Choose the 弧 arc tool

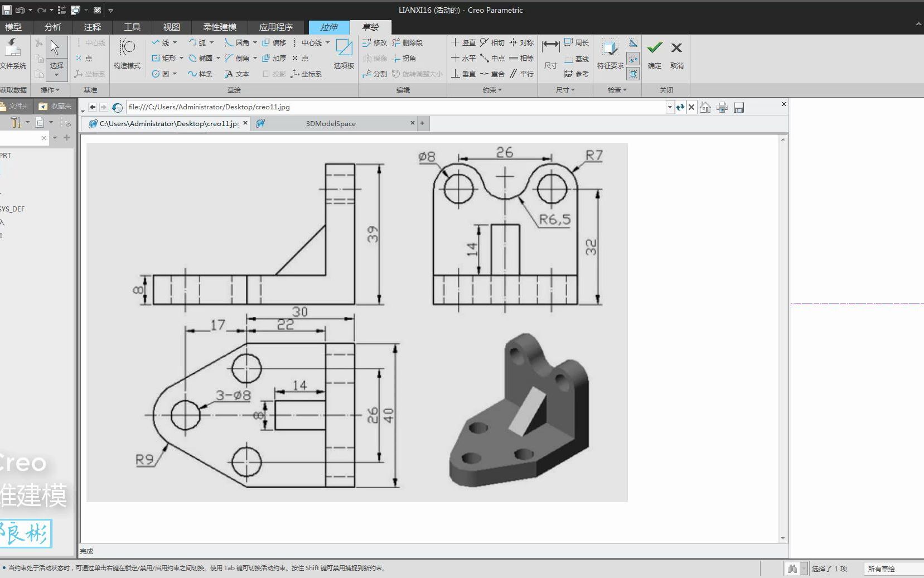(197, 42)
